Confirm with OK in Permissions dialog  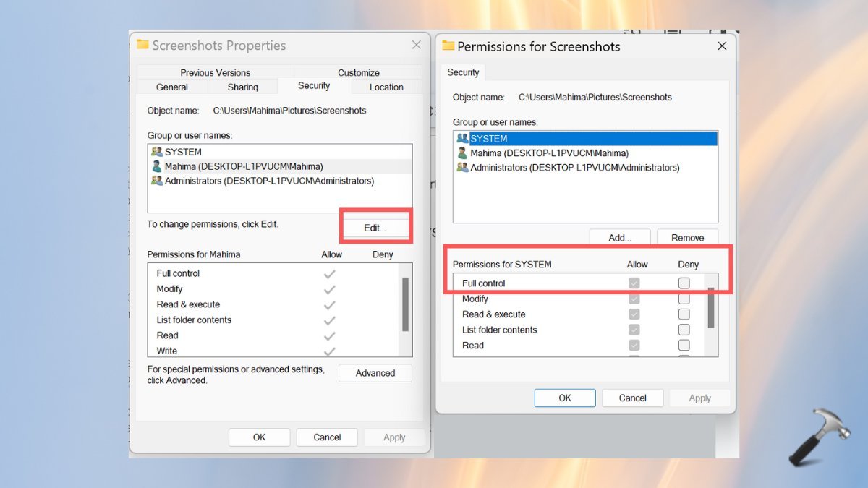click(x=565, y=398)
